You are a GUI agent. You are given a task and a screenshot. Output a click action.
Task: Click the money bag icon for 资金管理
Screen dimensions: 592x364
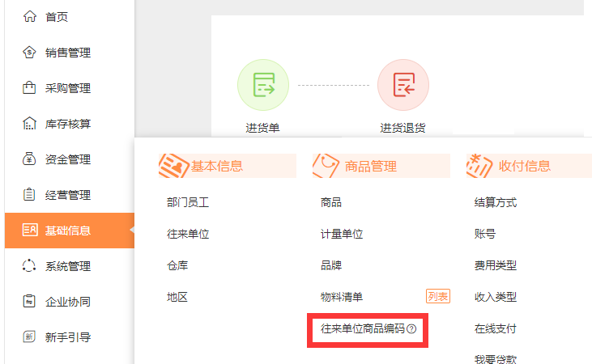click(x=29, y=159)
